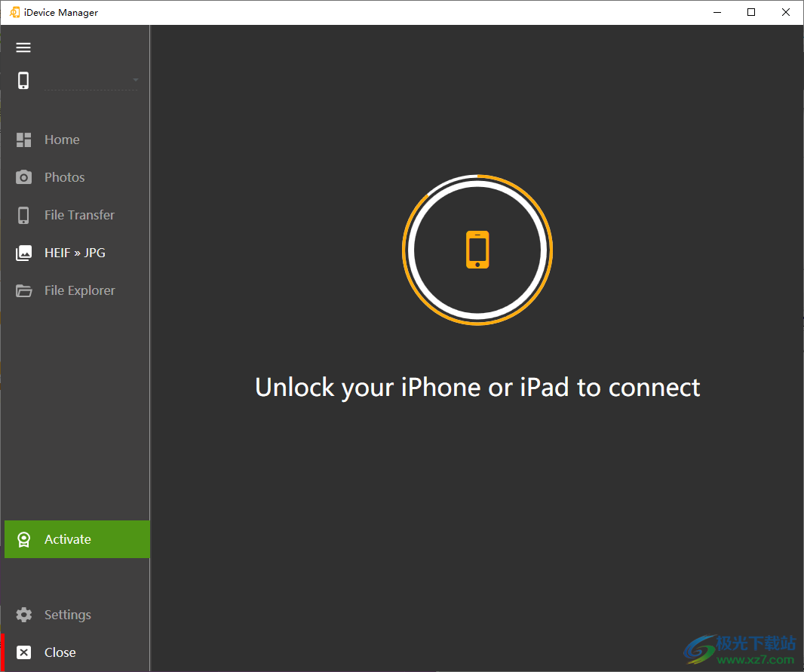This screenshot has height=672, width=804.
Task: Click the Close X icon in sidebar
Action: [23, 652]
